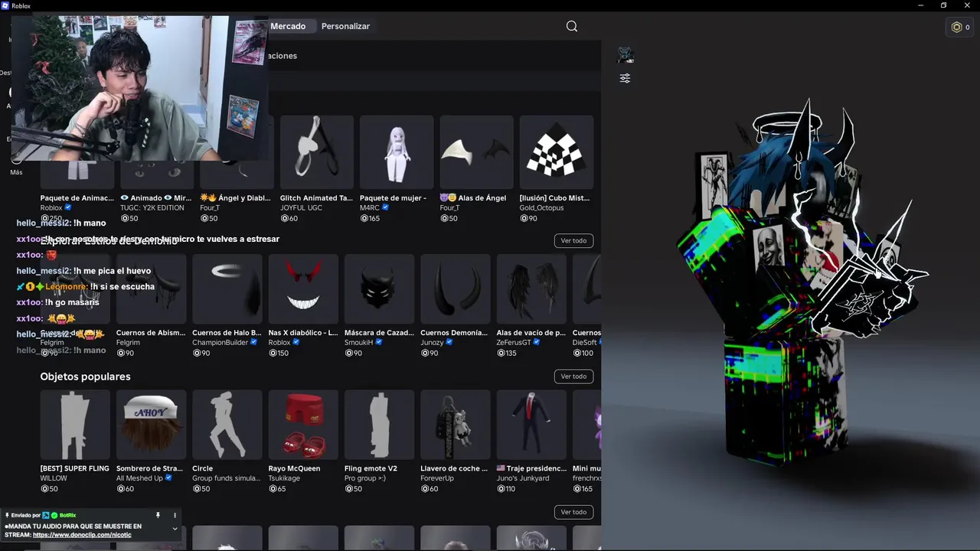Open the Circle emote item thumbnail
The height and width of the screenshot is (551, 980).
(x=227, y=425)
